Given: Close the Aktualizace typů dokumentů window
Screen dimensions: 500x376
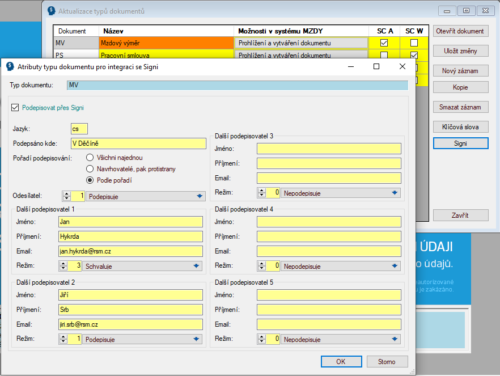Looking at the screenshot, I should coord(486,11).
